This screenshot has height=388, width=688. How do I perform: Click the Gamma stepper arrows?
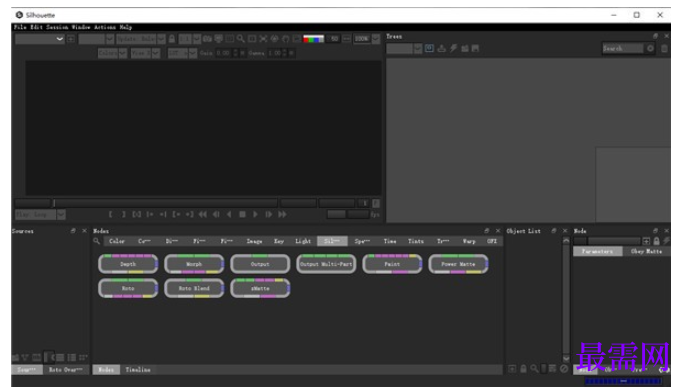click(285, 53)
